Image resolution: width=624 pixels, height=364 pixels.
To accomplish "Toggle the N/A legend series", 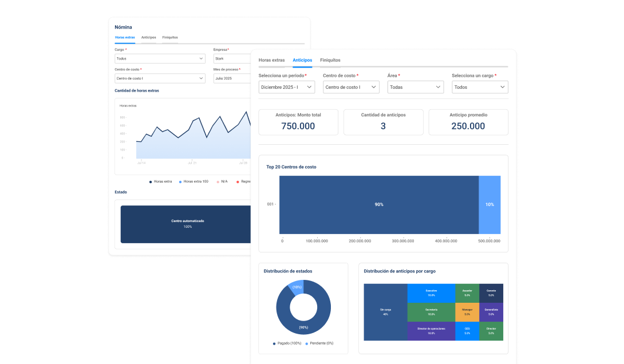I will (222, 181).
